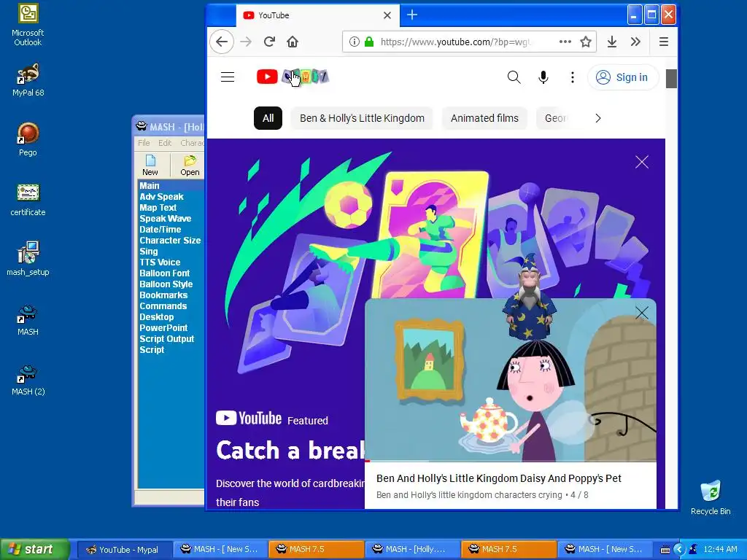Viewport: 747px width, 560px height.
Task: Click the YouTube logo
Action: pyautogui.click(x=293, y=77)
